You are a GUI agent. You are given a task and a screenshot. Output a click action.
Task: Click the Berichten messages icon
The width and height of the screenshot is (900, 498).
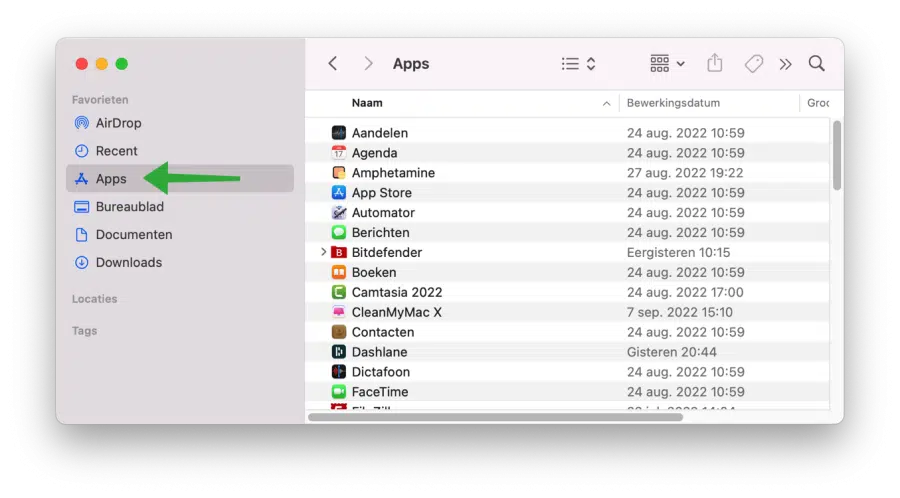[x=339, y=232]
